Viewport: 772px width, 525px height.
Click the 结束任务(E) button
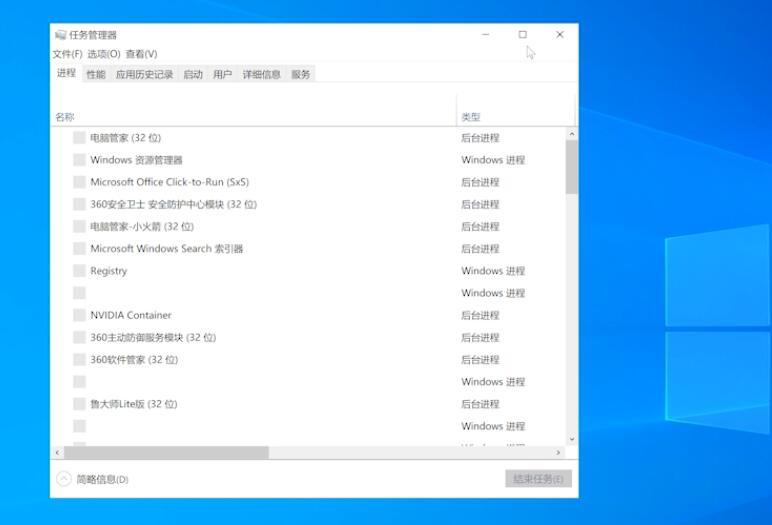click(538, 479)
